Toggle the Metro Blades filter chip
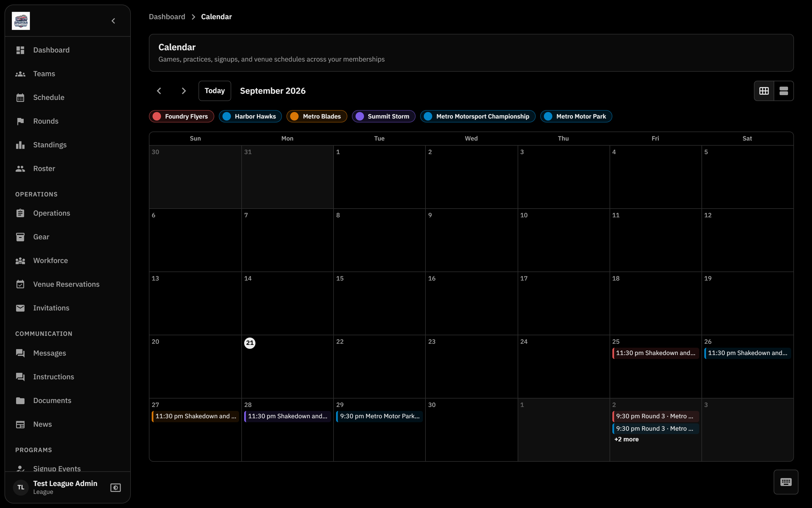 (317, 116)
